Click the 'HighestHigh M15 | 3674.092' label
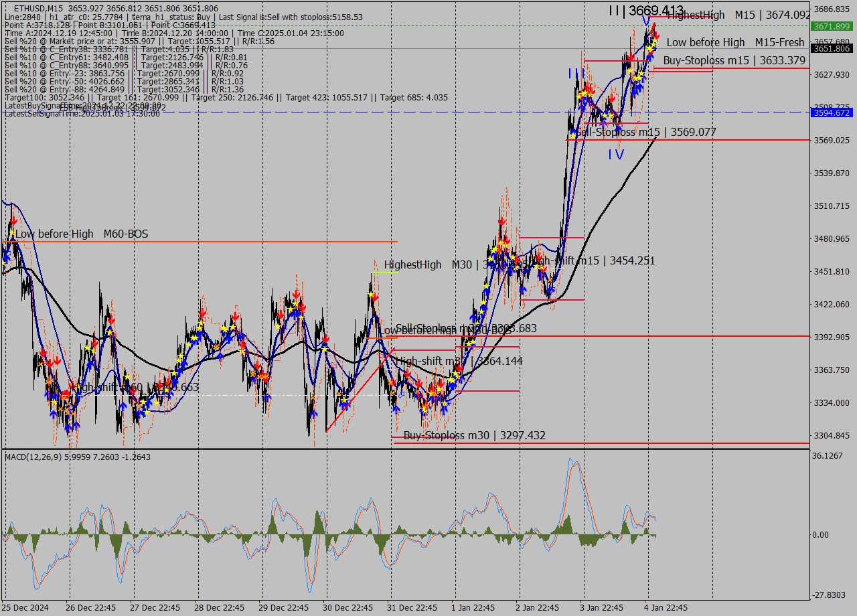This screenshot has height=616, width=857. 738,14
